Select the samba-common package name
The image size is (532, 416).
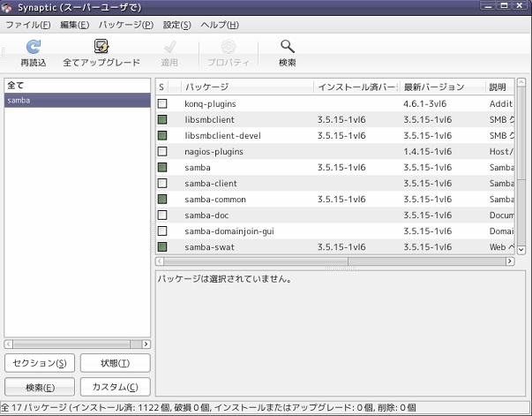point(215,200)
